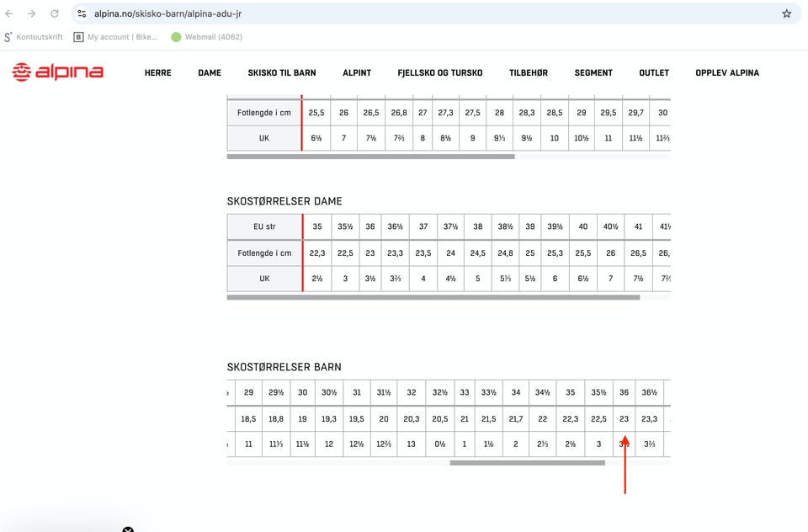The image size is (808, 532).
Task: Click the Fotlengde i cm header in Dame table
Action: (264, 253)
